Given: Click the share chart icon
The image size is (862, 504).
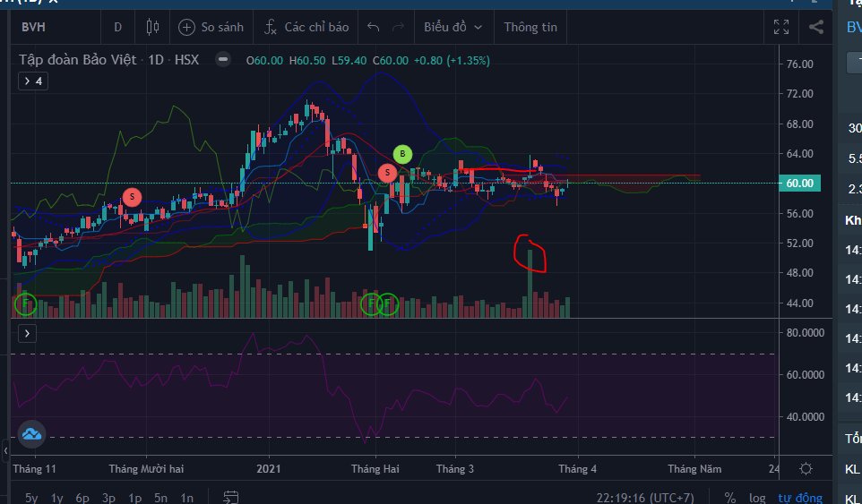Looking at the screenshot, I should [815, 27].
